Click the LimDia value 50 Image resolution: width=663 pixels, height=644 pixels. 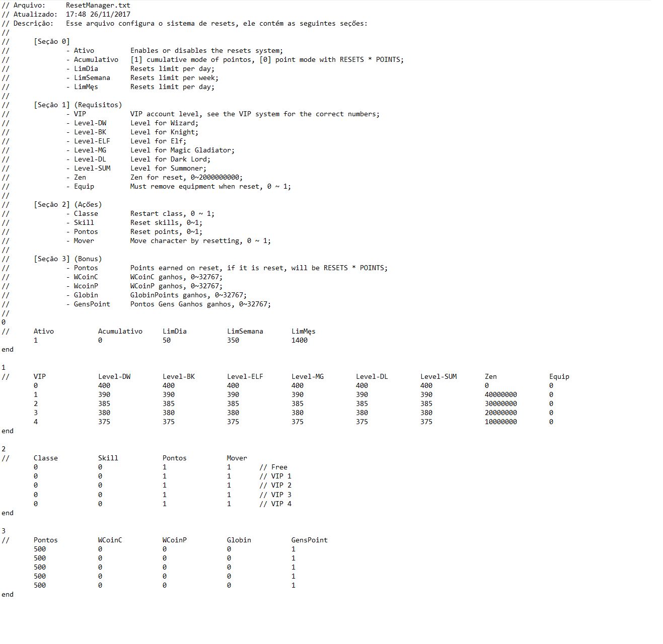[167, 341]
